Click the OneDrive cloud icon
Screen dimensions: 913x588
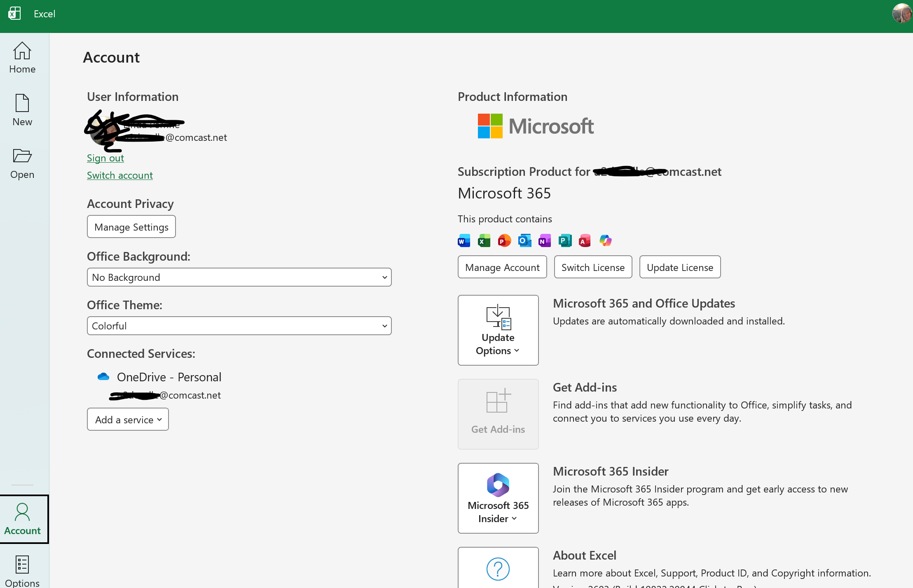coord(103,377)
